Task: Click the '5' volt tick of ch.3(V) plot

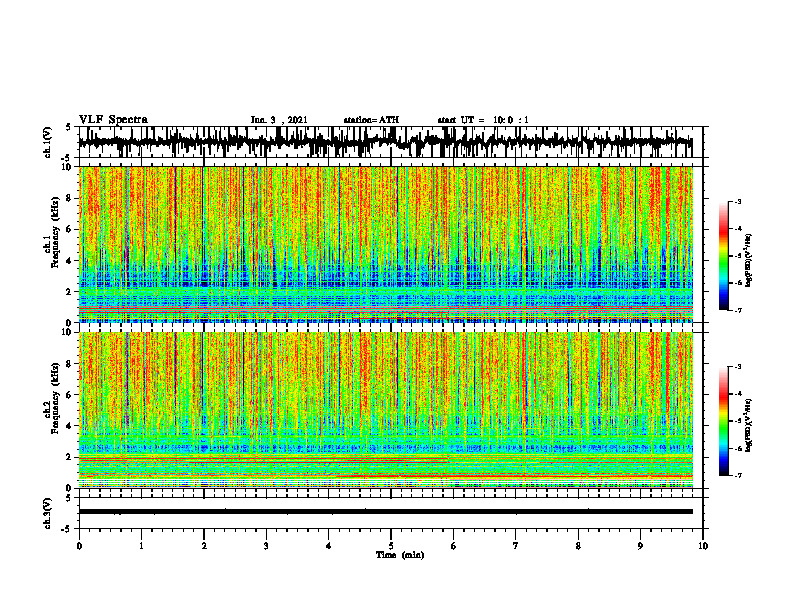Action: (x=68, y=498)
